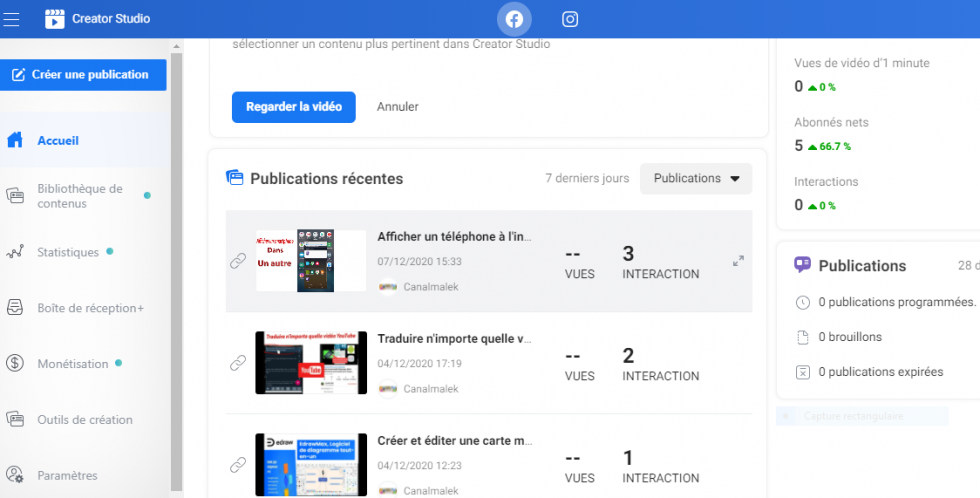Click link icon beside Traduire video post

[x=238, y=363]
